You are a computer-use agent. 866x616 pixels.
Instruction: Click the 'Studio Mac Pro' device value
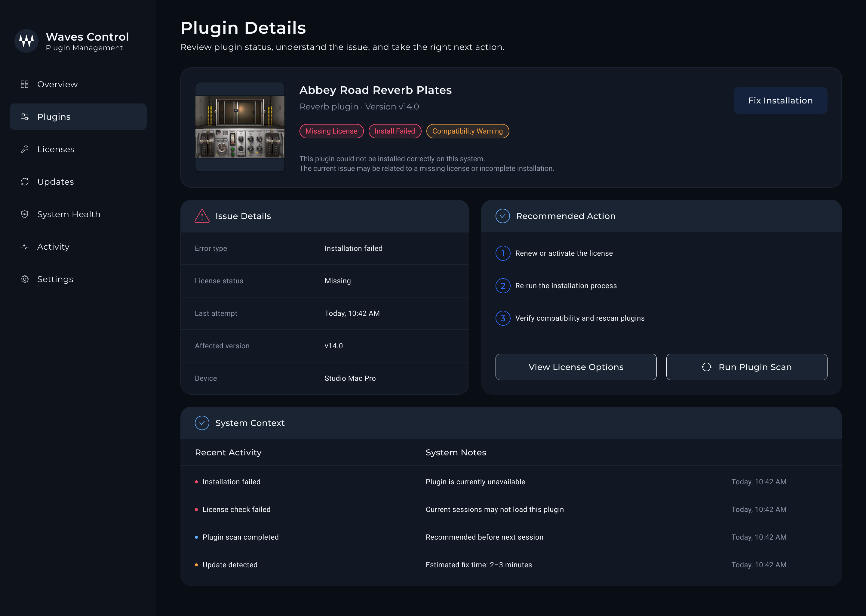tap(350, 379)
